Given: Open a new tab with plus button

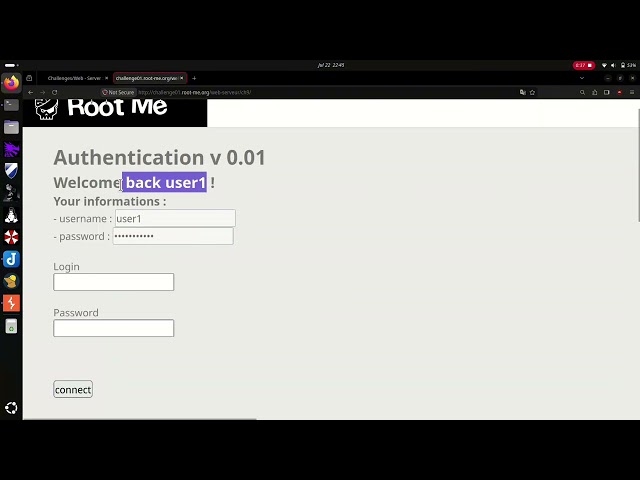Looking at the screenshot, I should pyautogui.click(x=194, y=78).
